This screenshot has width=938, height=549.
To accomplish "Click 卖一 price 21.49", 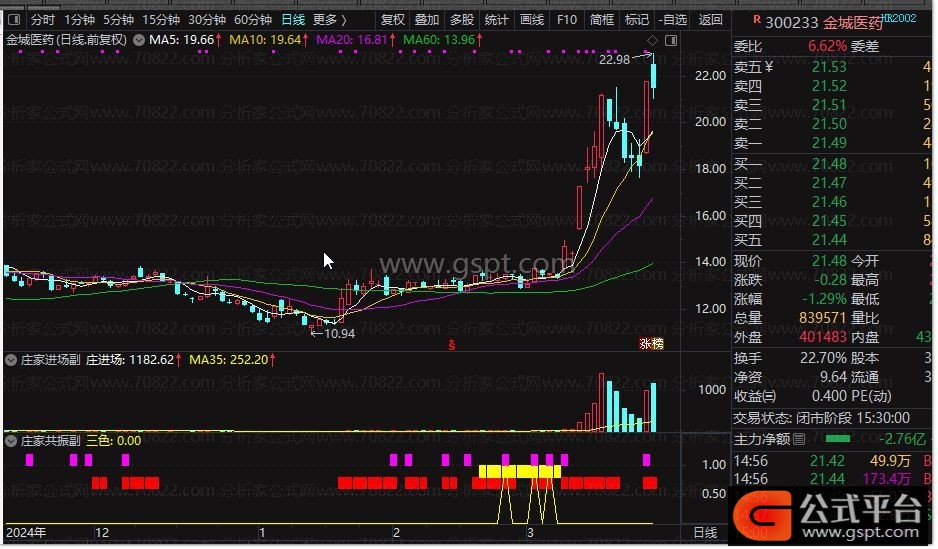I will [x=829, y=143].
